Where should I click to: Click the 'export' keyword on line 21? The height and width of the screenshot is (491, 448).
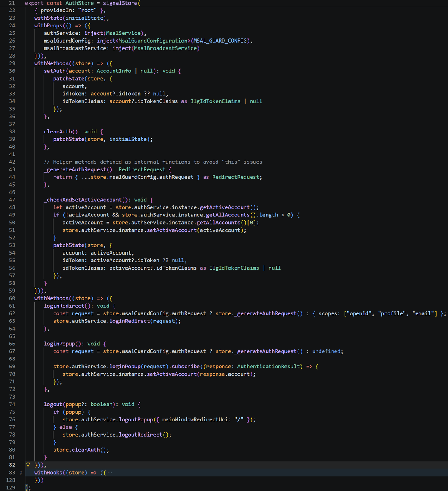(34, 3)
